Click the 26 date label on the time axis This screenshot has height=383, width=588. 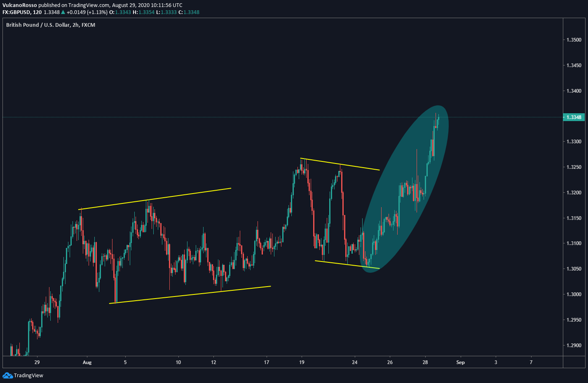pyautogui.click(x=390, y=362)
